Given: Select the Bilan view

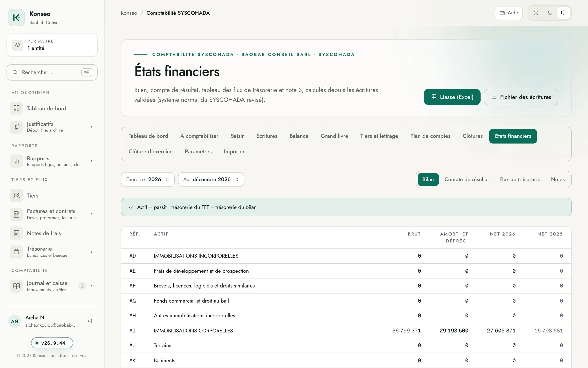Looking at the screenshot, I should coord(428,180).
